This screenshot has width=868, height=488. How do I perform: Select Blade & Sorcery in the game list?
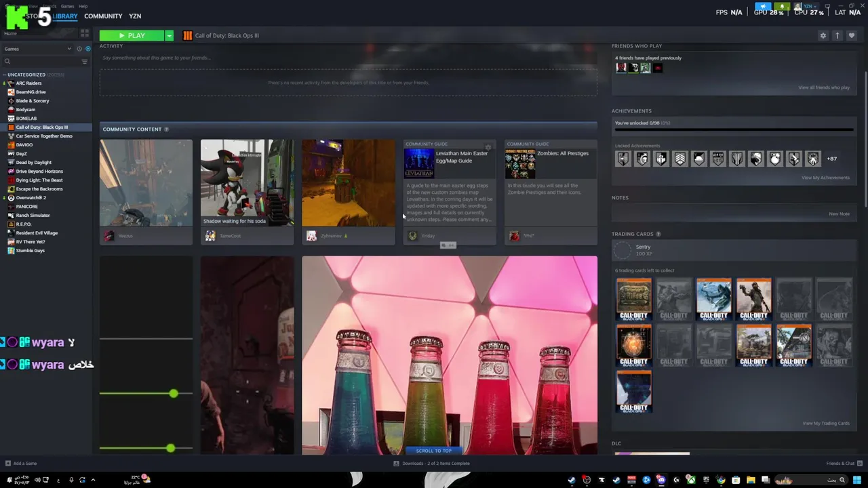[x=33, y=101]
